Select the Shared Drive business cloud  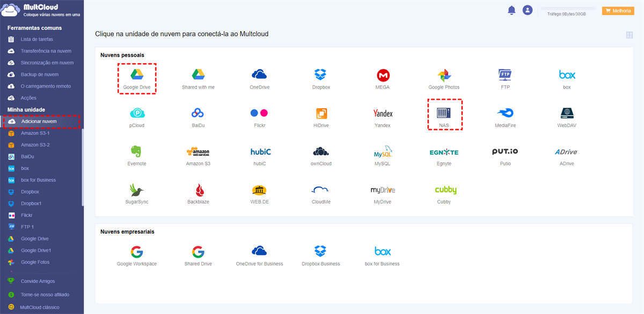pyautogui.click(x=198, y=252)
